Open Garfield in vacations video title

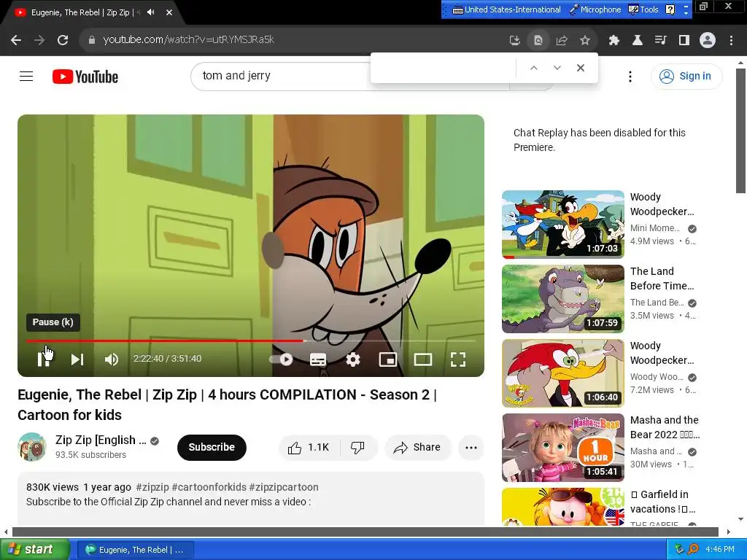point(664,502)
